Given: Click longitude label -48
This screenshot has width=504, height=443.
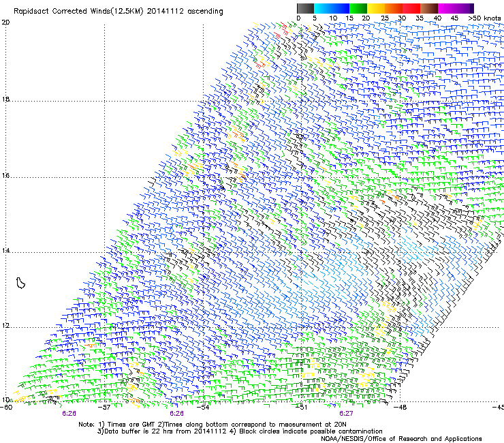Looking at the screenshot, I should point(400,407).
